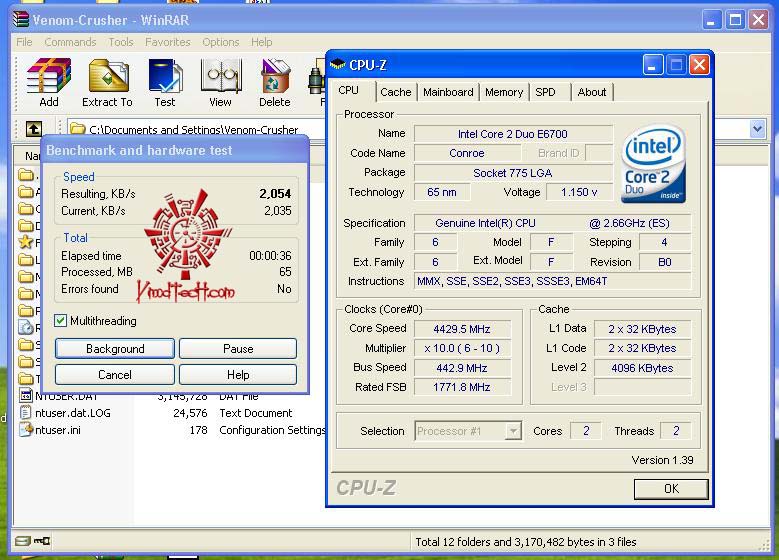Image resolution: width=779 pixels, height=560 pixels.
Task: Open the File menu
Action: pos(24,42)
